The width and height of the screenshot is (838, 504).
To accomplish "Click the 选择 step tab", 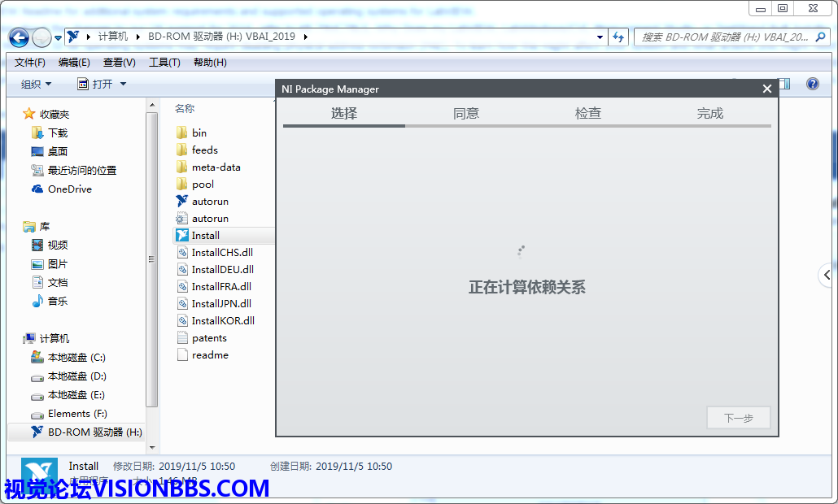I will point(343,113).
